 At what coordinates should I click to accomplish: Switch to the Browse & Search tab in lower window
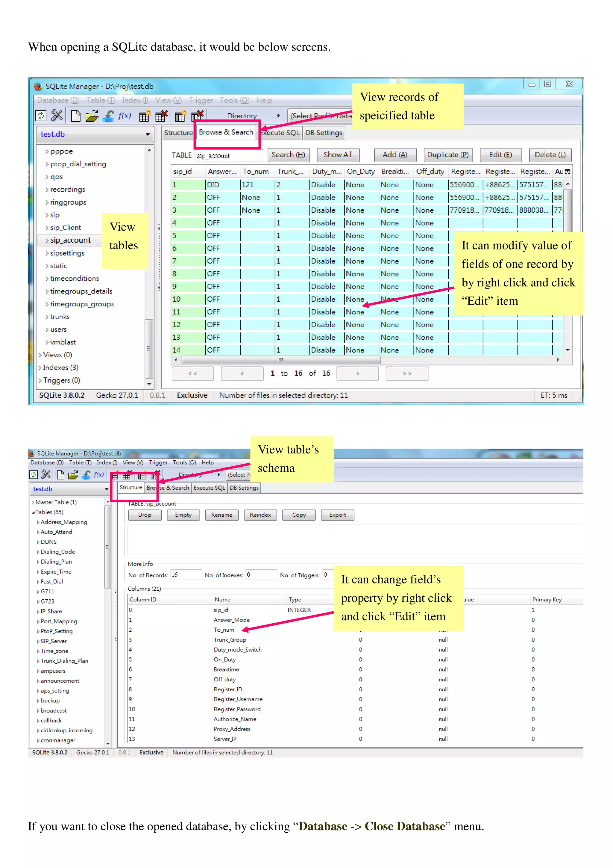tap(168, 488)
